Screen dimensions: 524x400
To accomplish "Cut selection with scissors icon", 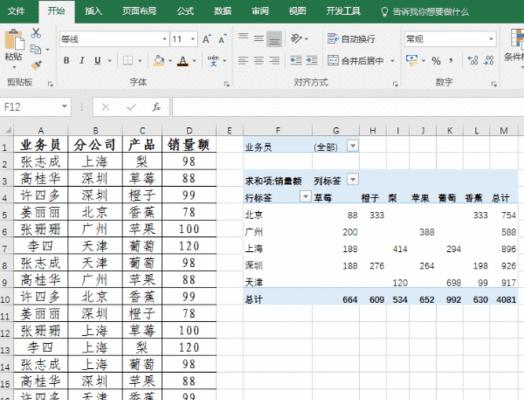I will click(x=36, y=33).
